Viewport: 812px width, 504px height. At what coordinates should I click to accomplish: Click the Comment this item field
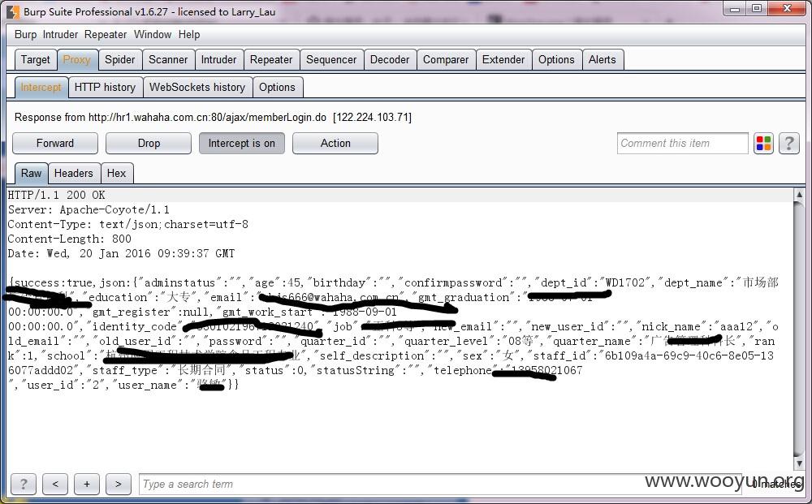tap(683, 144)
